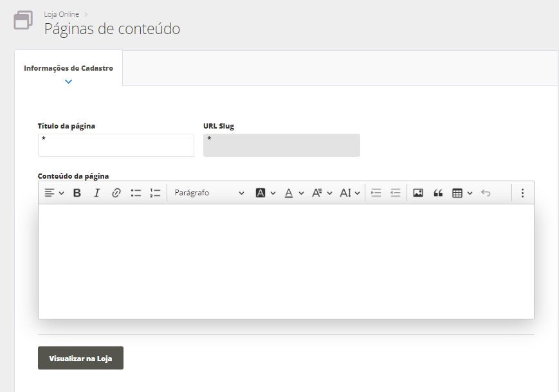Open the text alignment dropdown
Screen dimensions: 559x392
click(x=54, y=193)
